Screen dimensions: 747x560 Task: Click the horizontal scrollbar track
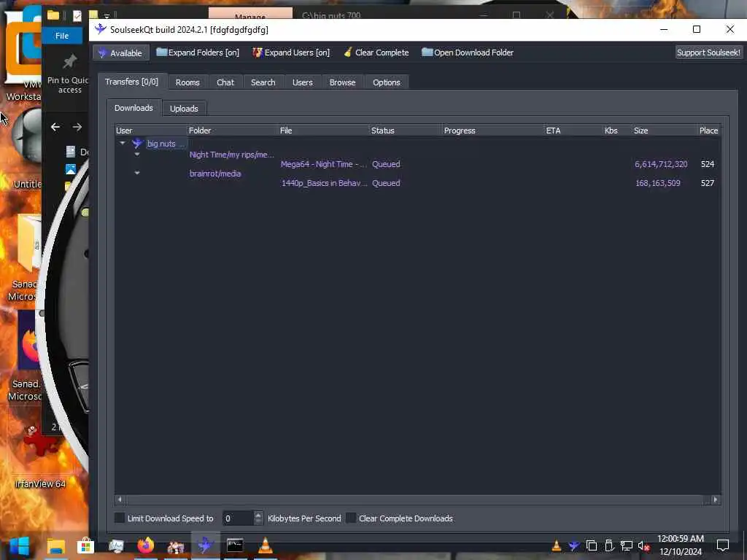[x=417, y=499]
